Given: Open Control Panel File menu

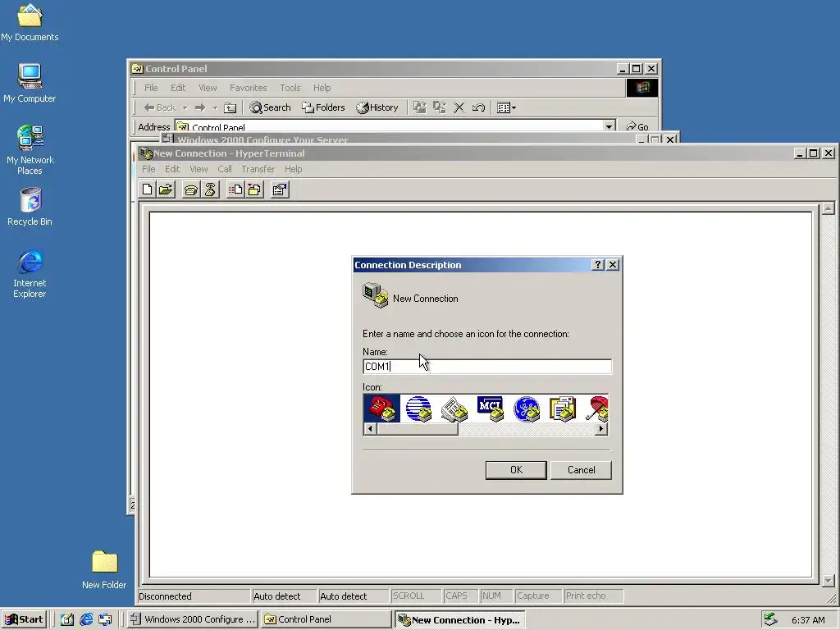Looking at the screenshot, I should click(x=151, y=88).
